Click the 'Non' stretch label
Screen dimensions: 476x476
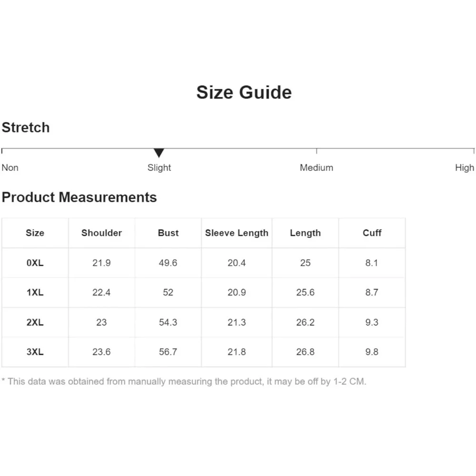pyautogui.click(x=10, y=168)
